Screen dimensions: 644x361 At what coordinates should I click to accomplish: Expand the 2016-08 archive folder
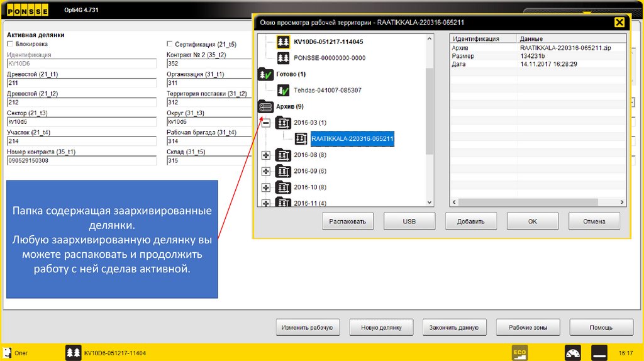pyautogui.click(x=266, y=155)
